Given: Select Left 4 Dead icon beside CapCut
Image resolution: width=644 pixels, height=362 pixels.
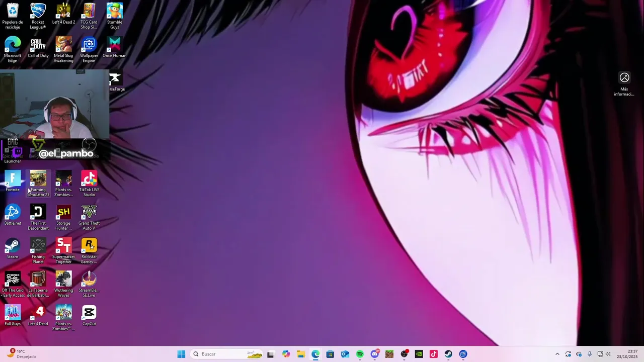Looking at the screenshot, I should point(38,316).
